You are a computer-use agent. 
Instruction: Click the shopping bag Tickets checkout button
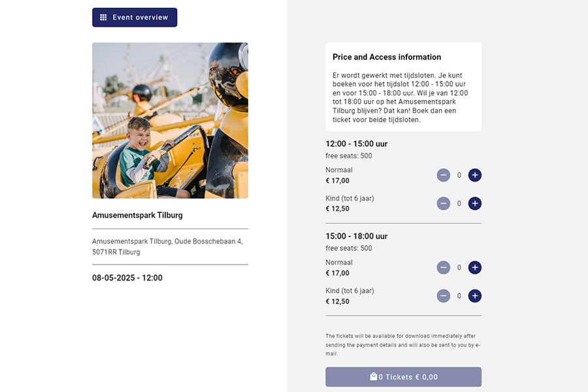coord(403,377)
